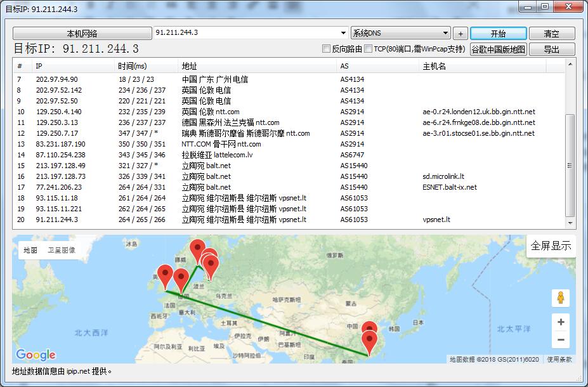Zoom out with the map minus icon

[x=560, y=340]
